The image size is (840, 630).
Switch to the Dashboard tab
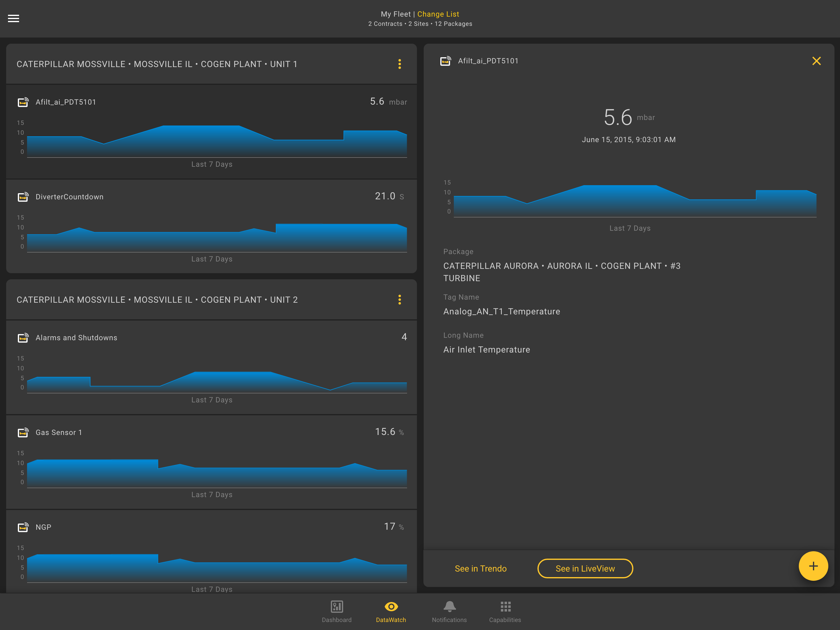pos(336,611)
